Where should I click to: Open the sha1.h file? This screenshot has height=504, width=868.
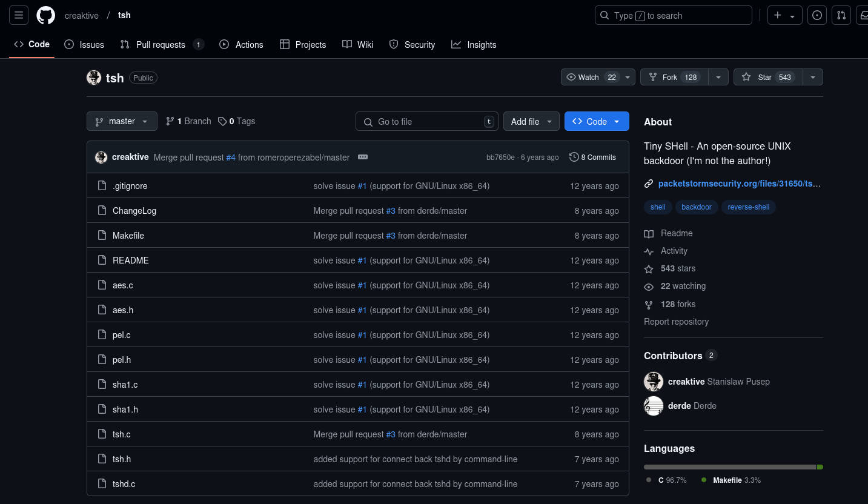point(125,409)
